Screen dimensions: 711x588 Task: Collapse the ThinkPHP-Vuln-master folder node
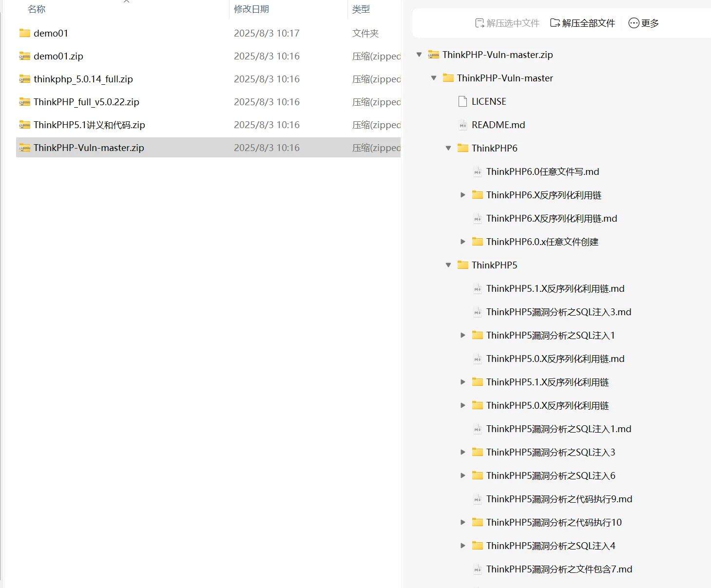tap(434, 78)
